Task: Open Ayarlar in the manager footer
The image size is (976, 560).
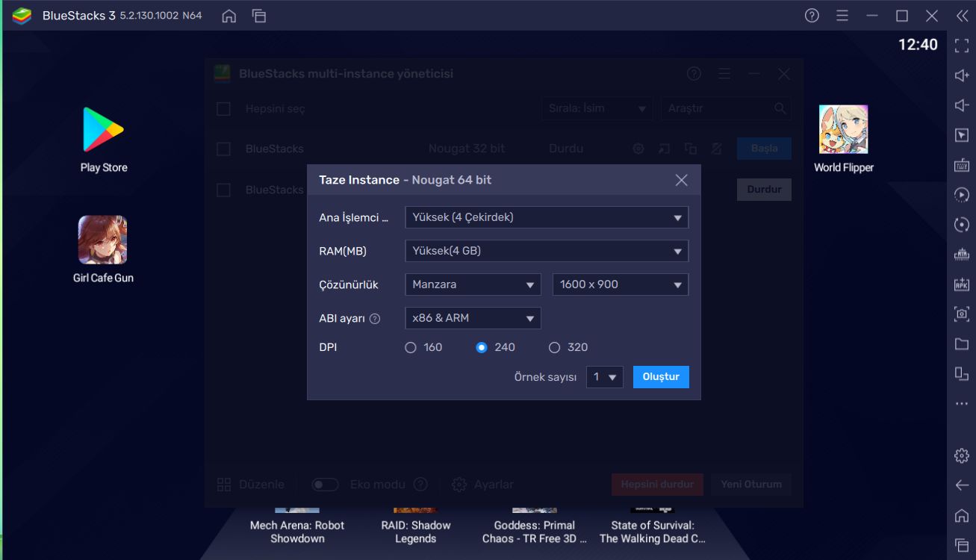Action: [482, 485]
